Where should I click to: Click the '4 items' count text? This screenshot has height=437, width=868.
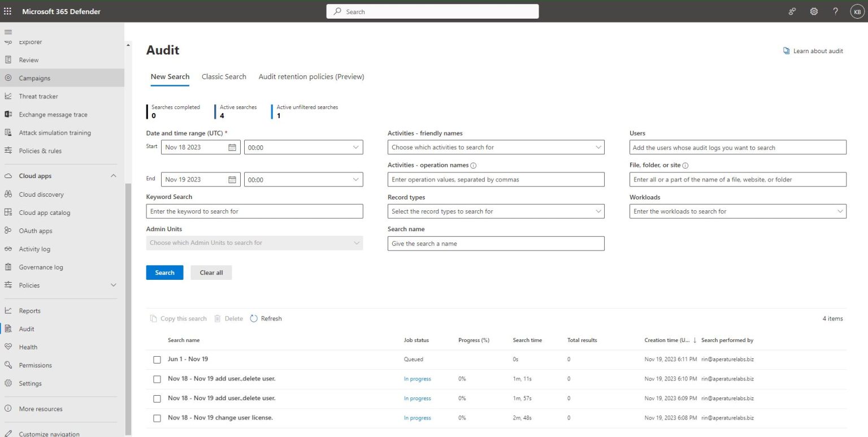[x=832, y=318]
